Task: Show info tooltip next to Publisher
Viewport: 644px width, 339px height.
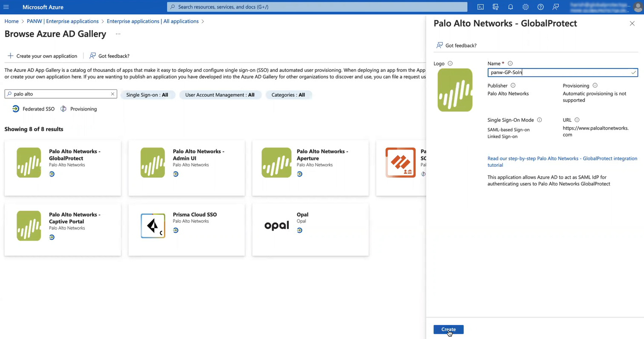Action: point(513,85)
